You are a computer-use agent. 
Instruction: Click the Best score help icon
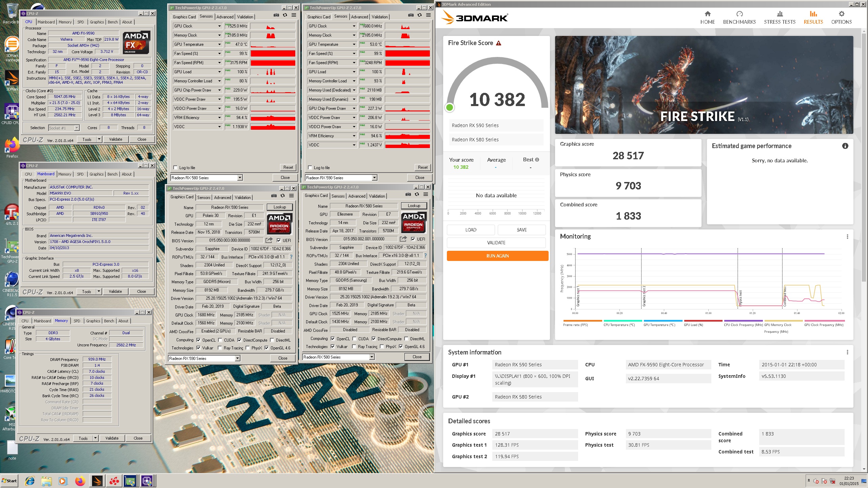click(537, 160)
